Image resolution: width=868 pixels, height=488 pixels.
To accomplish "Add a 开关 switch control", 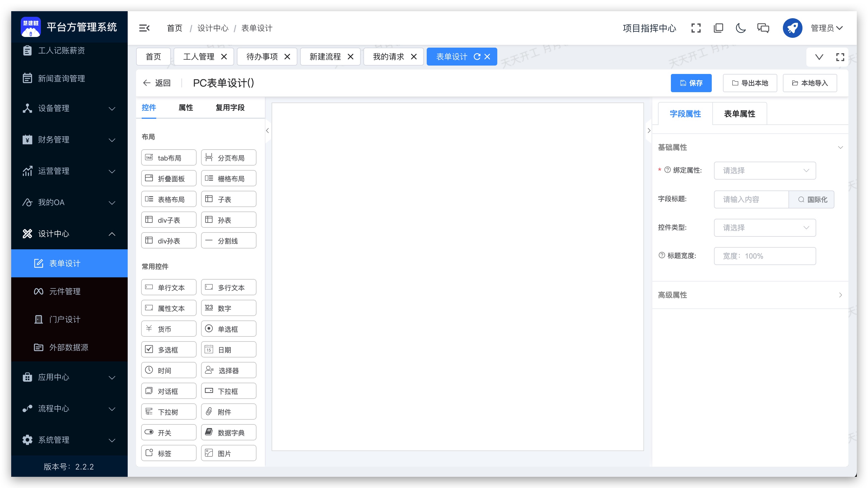I will pyautogui.click(x=169, y=432).
